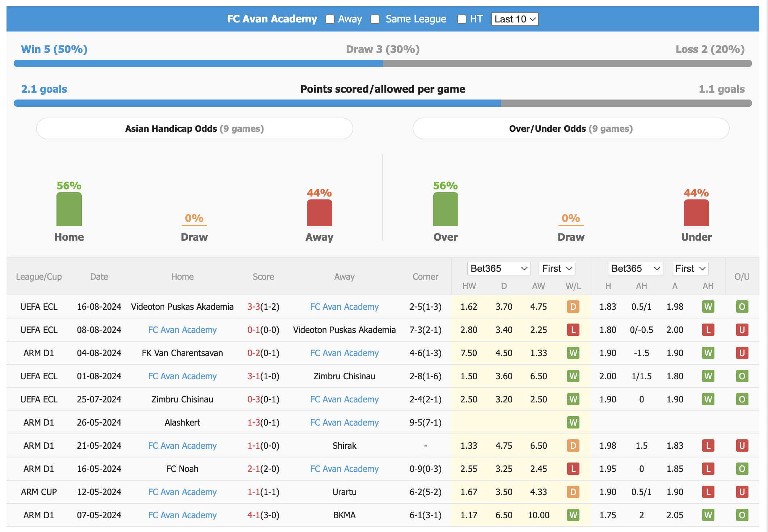Click ARM CUP league cell

point(39,492)
